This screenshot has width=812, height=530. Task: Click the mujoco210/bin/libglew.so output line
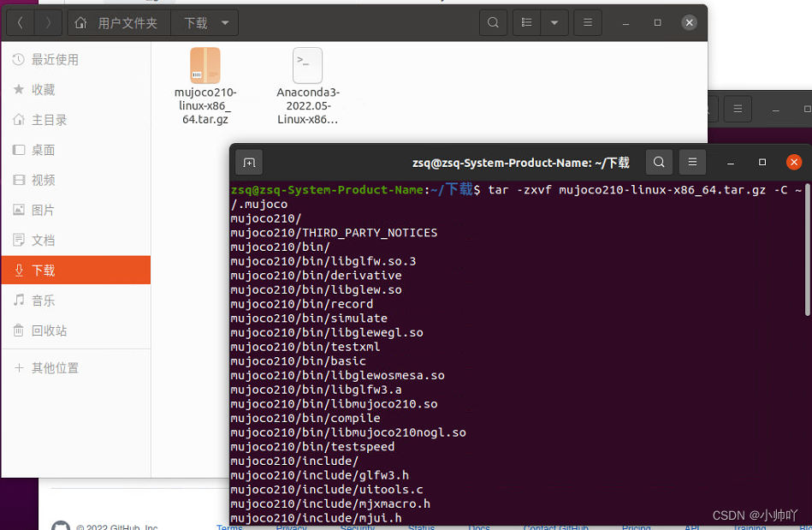pos(316,289)
